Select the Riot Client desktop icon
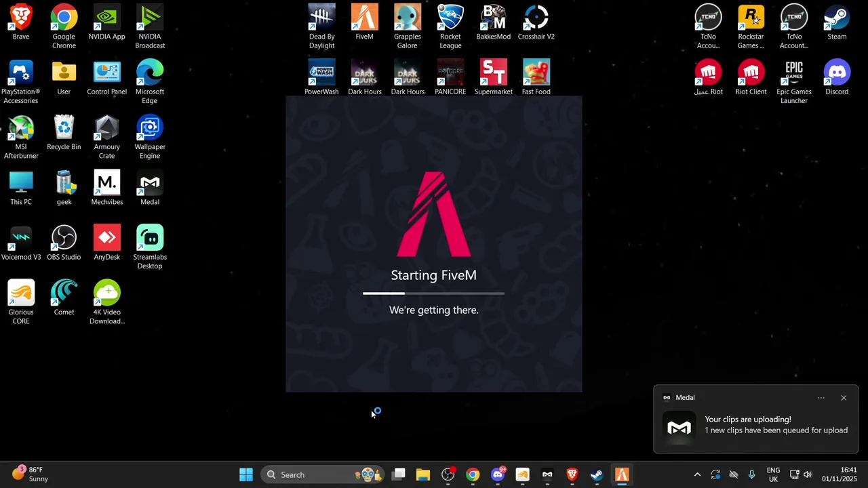 pos(751,77)
